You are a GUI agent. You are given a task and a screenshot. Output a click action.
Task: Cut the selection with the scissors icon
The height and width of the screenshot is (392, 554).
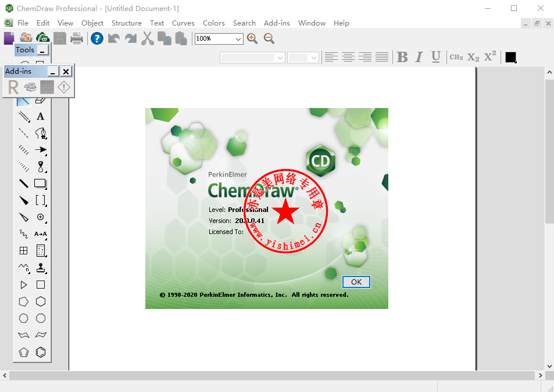(148, 38)
